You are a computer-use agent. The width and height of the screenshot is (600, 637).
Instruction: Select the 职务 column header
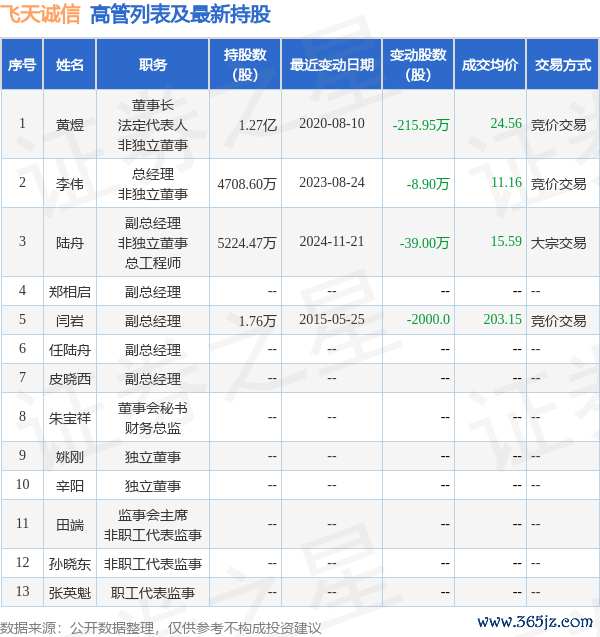(x=153, y=64)
